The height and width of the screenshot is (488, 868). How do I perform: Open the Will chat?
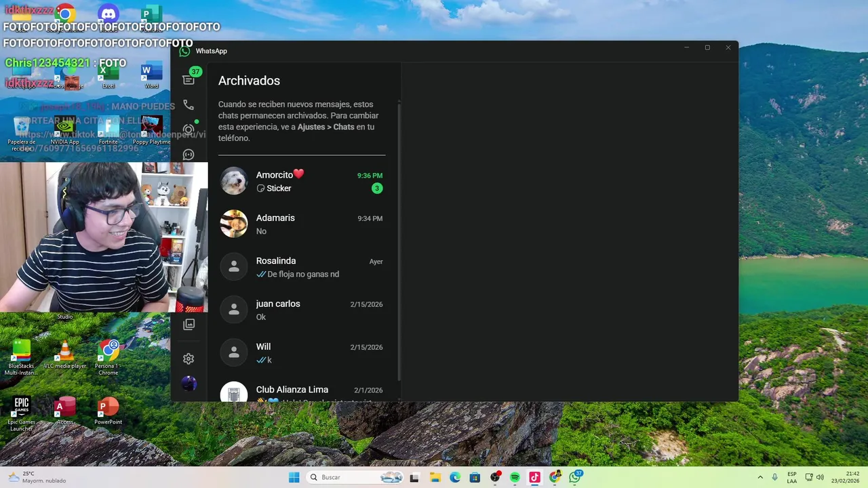point(302,352)
